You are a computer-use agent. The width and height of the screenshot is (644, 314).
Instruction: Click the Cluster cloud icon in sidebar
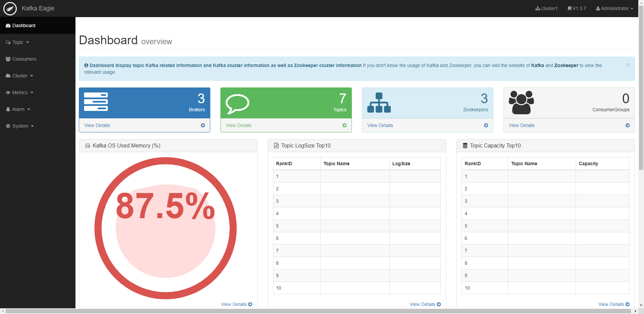tap(8, 76)
